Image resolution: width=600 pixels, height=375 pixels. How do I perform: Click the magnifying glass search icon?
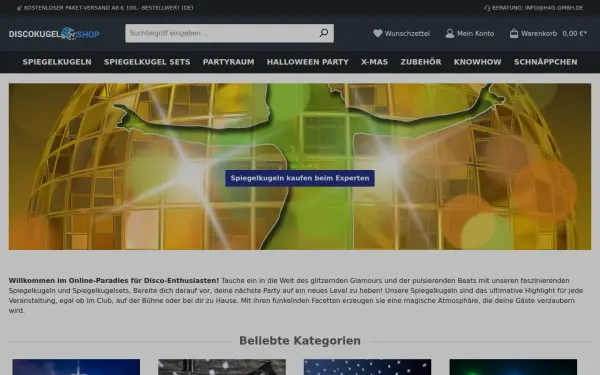click(x=324, y=33)
